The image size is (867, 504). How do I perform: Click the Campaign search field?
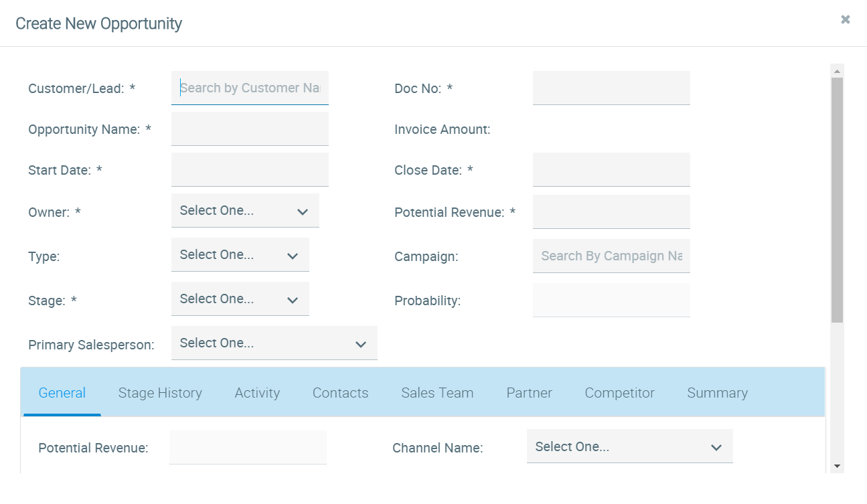pyautogui.click(x=611, y=256)
